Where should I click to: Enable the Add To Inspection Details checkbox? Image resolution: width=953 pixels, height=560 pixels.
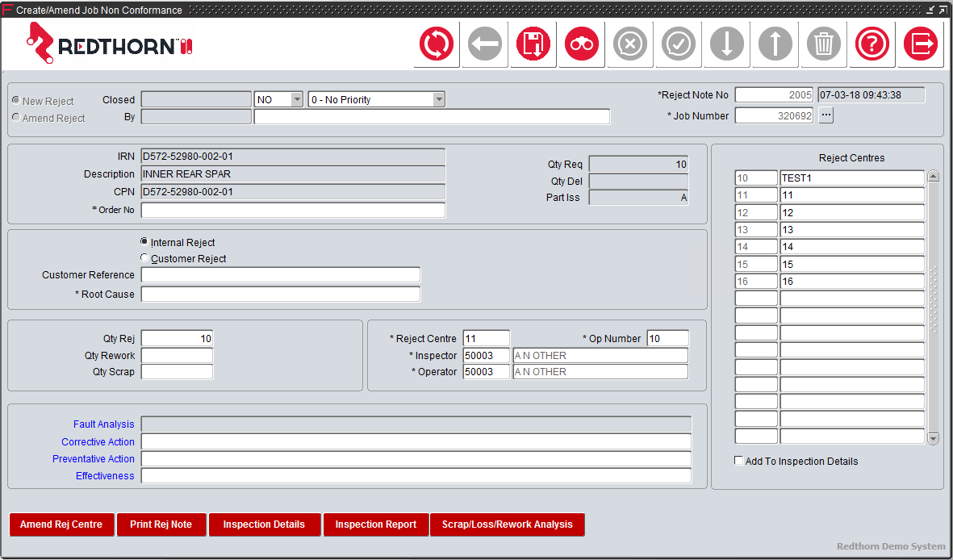click(738, 460)
